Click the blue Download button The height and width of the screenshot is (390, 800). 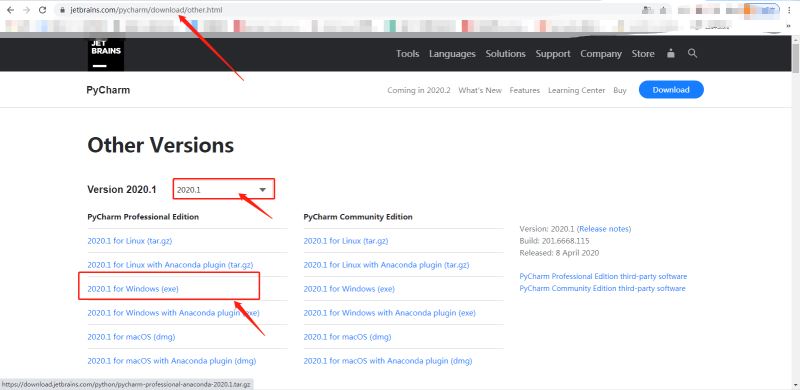click(671, 90)
